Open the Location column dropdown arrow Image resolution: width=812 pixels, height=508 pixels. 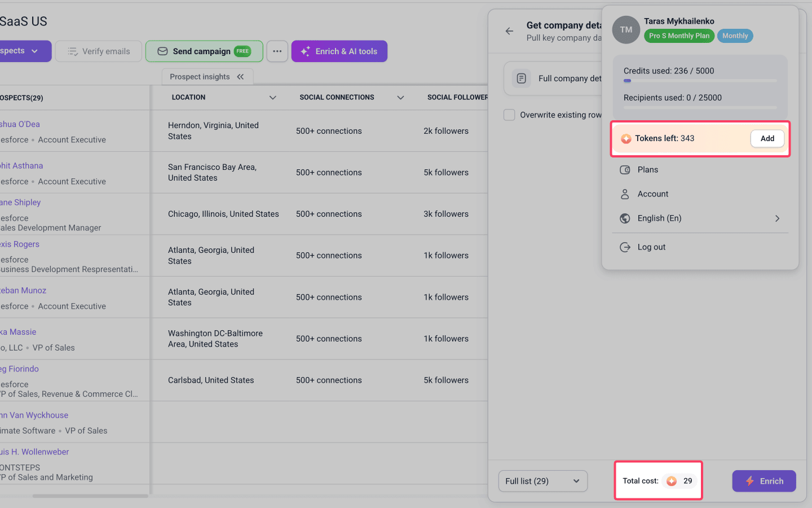point(273,98)
